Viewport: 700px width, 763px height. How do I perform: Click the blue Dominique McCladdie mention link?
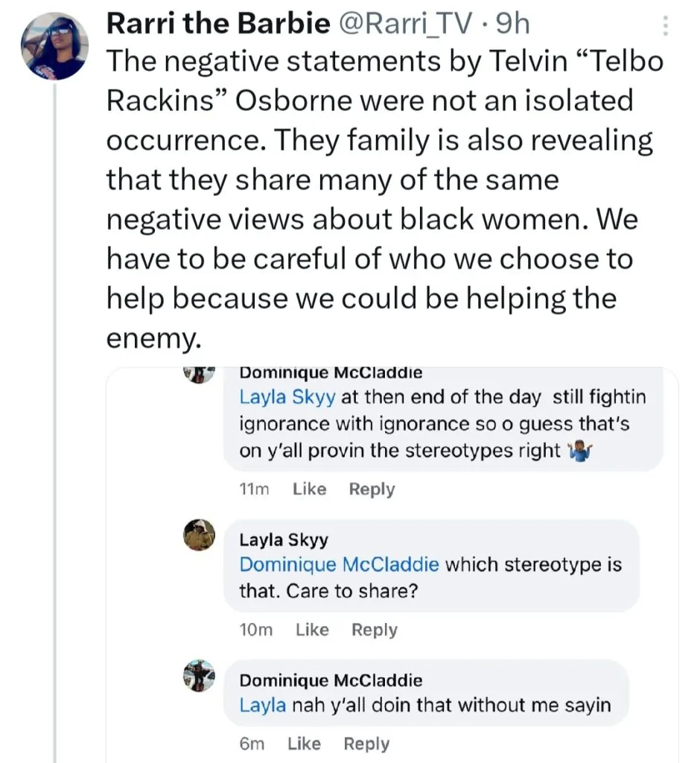coord(339,565)
